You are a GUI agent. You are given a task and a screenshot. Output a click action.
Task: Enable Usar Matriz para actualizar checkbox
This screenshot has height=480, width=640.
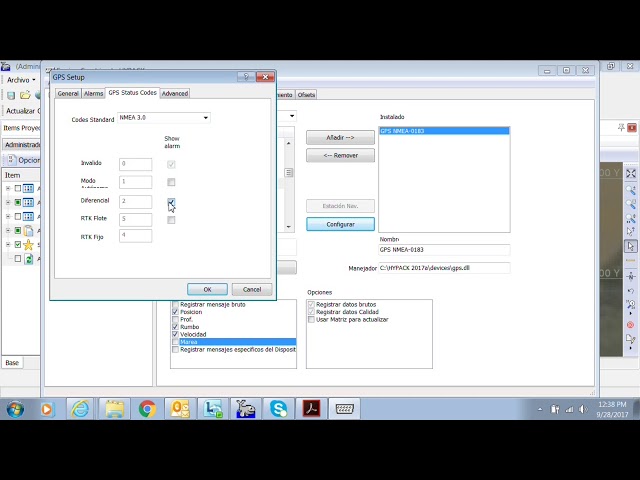[x=311, y=320]
